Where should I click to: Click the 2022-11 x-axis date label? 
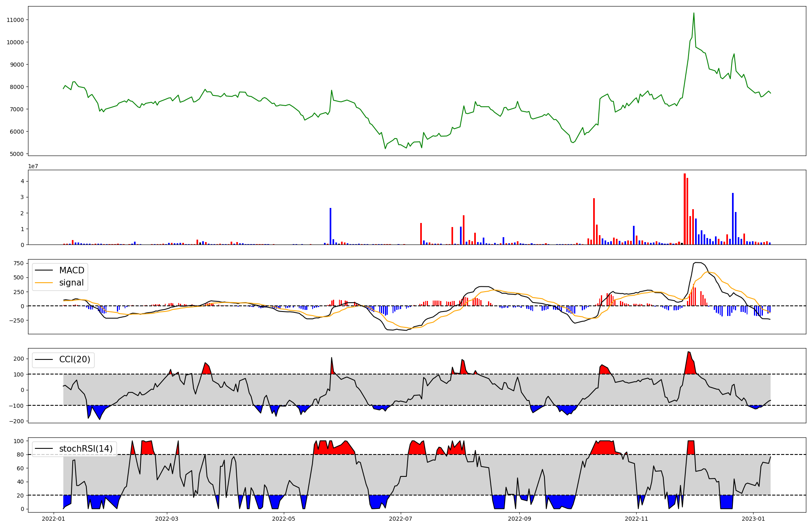pos(636,519)
